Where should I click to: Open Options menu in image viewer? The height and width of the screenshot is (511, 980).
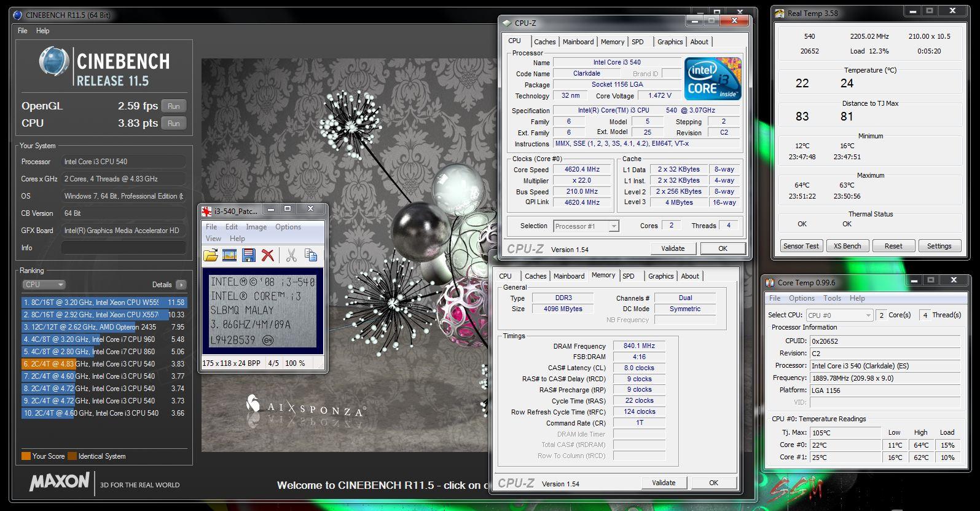[x=288, y=227]
